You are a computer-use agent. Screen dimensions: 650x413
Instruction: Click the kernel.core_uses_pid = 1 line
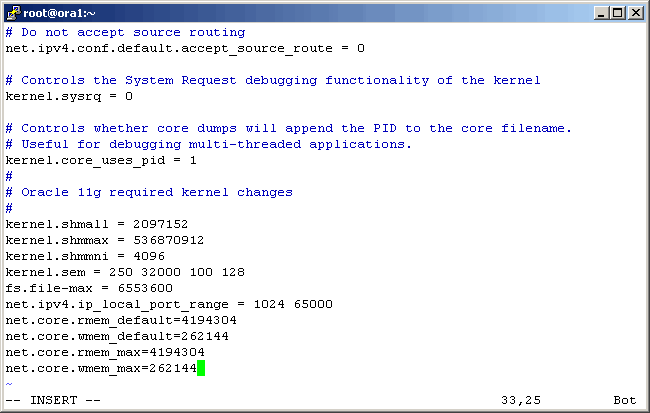[101, 160]
